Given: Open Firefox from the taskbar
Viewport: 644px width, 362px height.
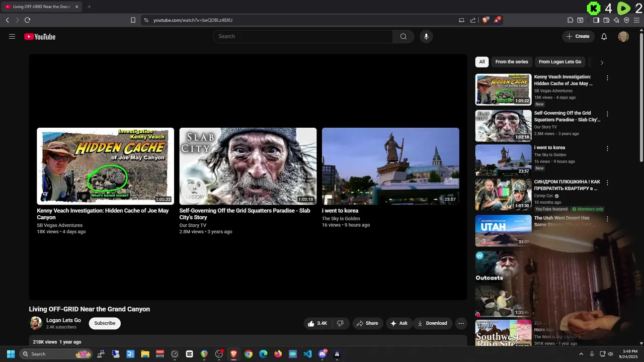Looking at the screenshot, I should [x=278, y=354].
